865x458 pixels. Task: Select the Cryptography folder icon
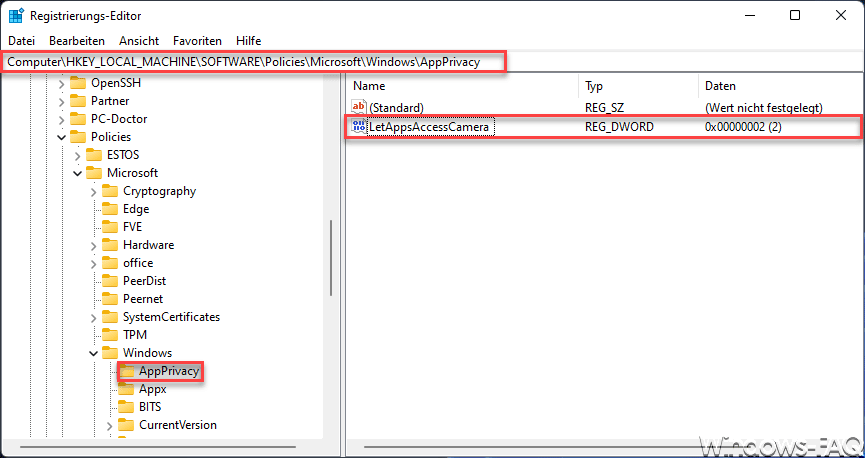(x=110, y=191)
